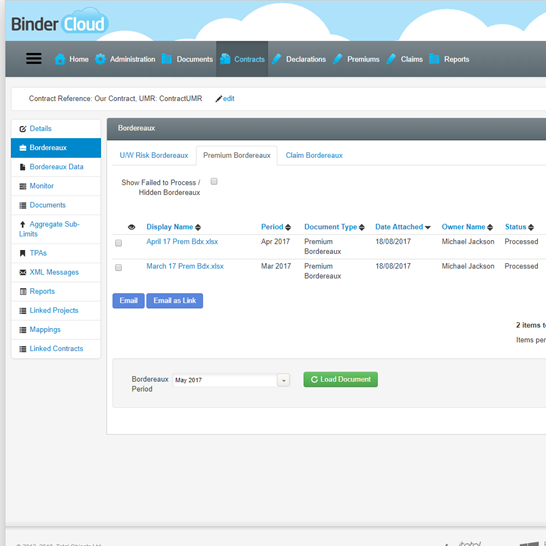The width and height of the screenshot is (546, 546).
Task: Click the Bordereaux Data file icon
Action: click(23, 167)
